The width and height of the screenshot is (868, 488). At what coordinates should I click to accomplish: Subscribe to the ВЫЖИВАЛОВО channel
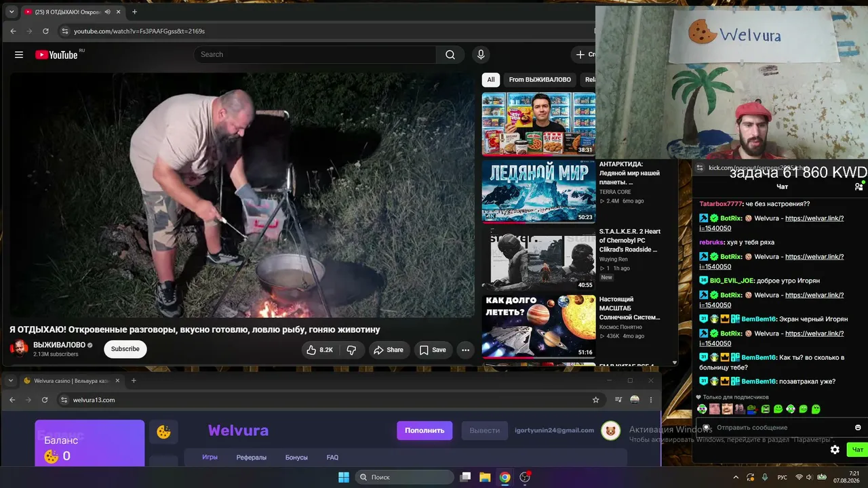[x=125, y=349]
